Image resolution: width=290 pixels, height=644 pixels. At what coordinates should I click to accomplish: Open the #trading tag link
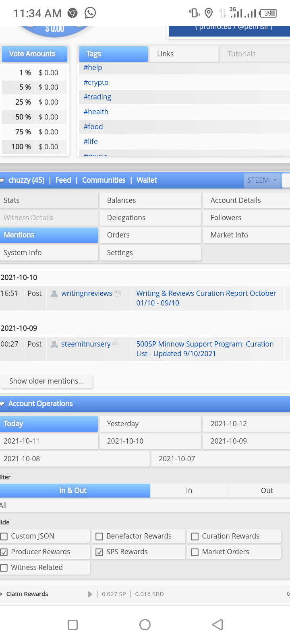point(97,97)
